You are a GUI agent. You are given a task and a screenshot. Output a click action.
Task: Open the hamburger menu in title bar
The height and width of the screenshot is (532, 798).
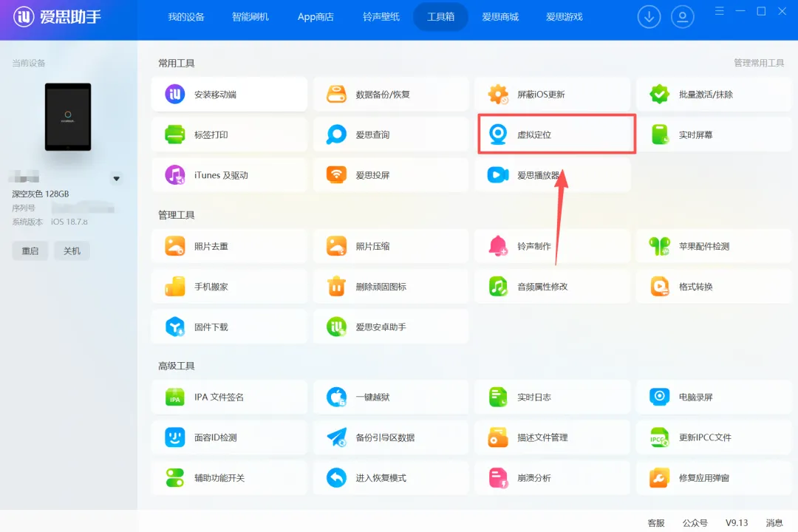click(x=719, y=10)
